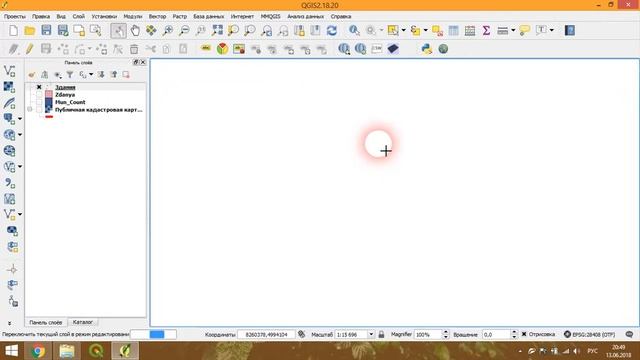Viewport: 640px width, 360px height.
Task: Open Chrome from the Windows taskbar
Action: (x=38, y=351)
